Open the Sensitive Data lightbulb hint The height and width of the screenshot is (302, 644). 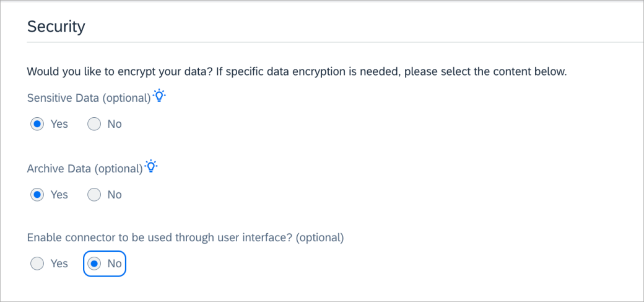[159, 95]
